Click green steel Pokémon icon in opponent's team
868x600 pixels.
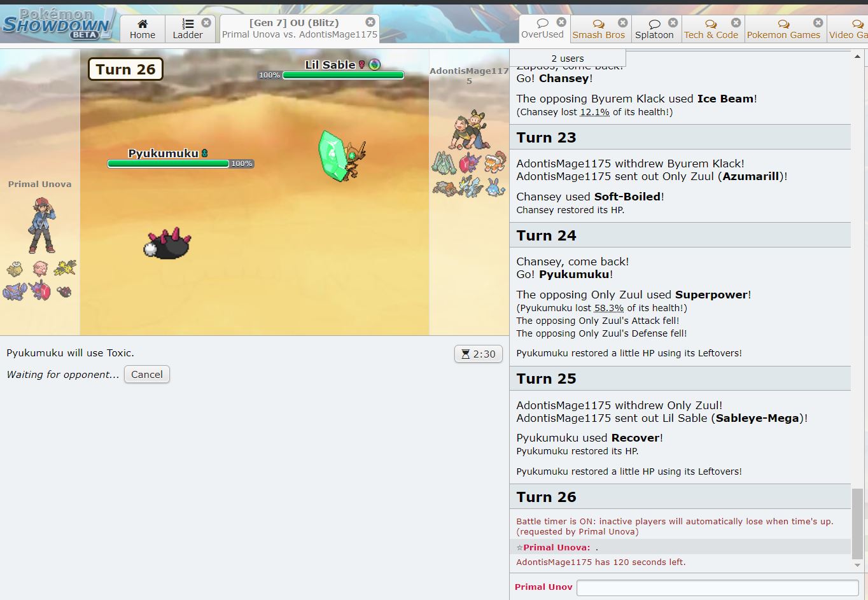point(444,163)
